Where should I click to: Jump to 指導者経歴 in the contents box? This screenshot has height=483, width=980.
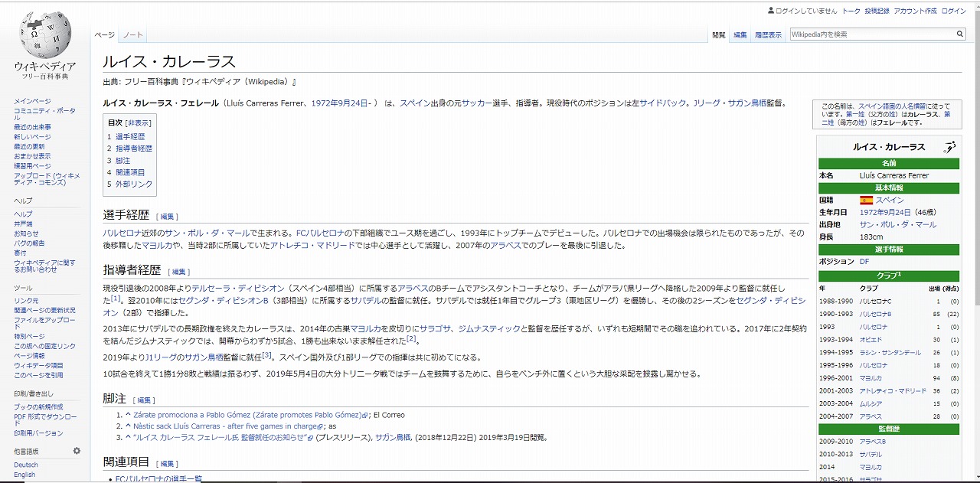click(134, 148)
